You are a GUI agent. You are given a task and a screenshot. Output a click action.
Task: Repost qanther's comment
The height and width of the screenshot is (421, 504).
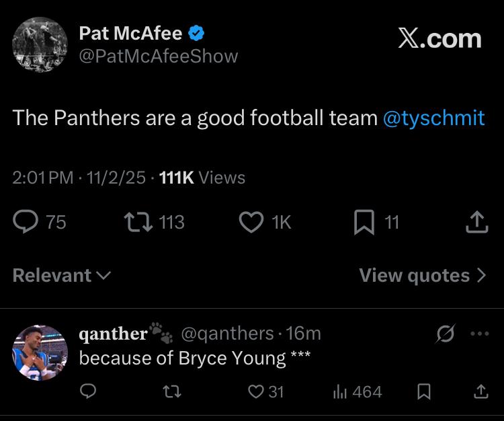click(x=173, y=391)
